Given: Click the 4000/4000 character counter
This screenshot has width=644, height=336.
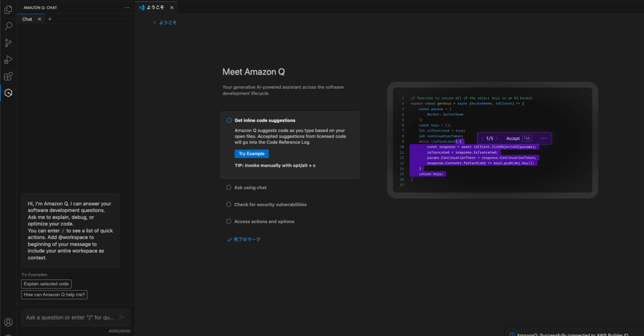Looking at the screenshot, I should click(x=119, y=331).
